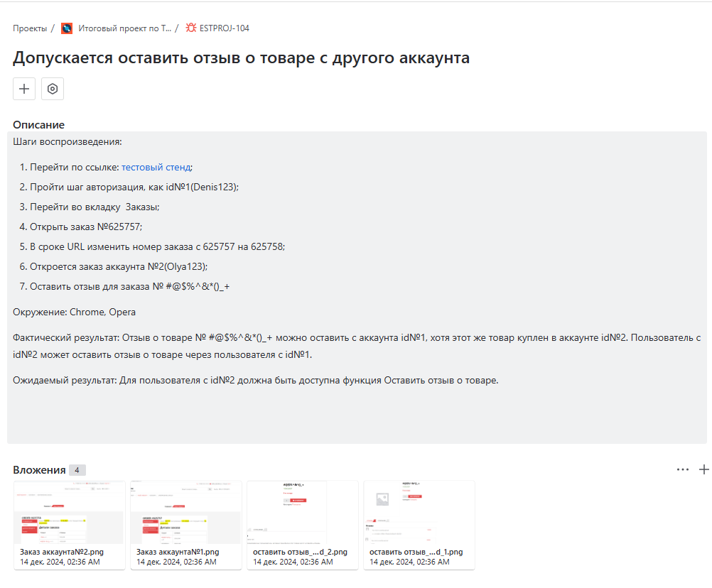The height and width of the screenshot is (588, 712).
Task: Open issue key ESTPROJ-104 link
Action: [x=225, y=28]
